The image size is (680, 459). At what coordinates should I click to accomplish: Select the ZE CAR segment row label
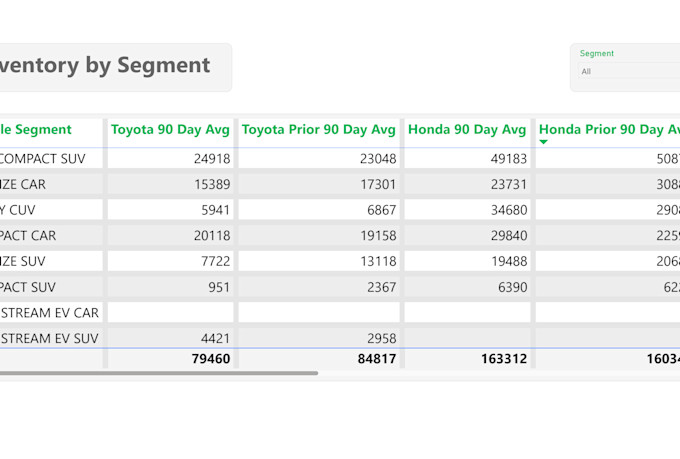coord(23,184)
